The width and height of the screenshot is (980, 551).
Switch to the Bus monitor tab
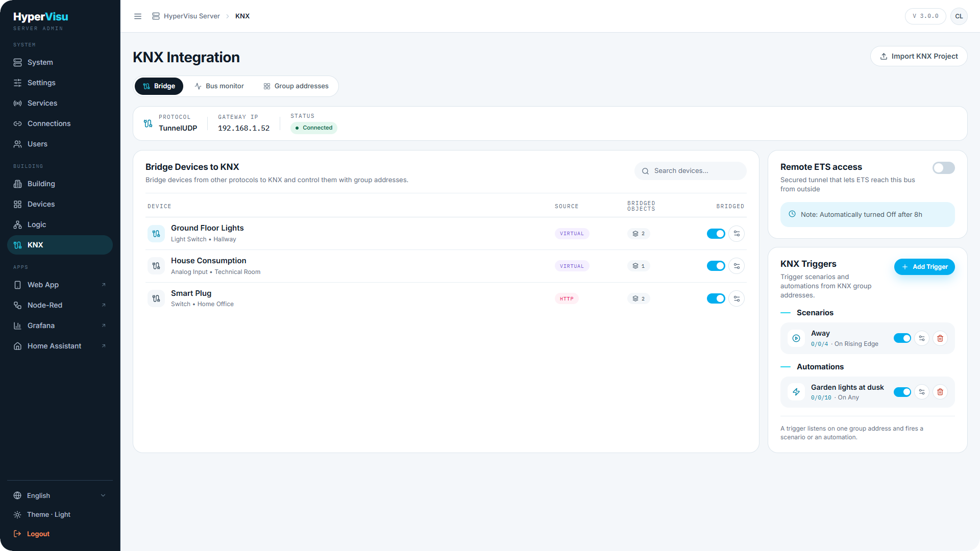(219, 86)
